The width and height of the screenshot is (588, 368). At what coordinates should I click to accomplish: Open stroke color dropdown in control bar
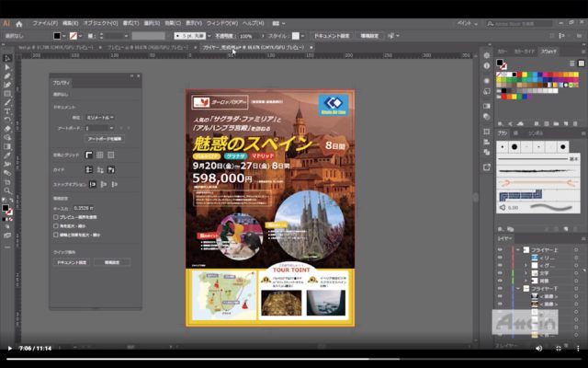81,36
